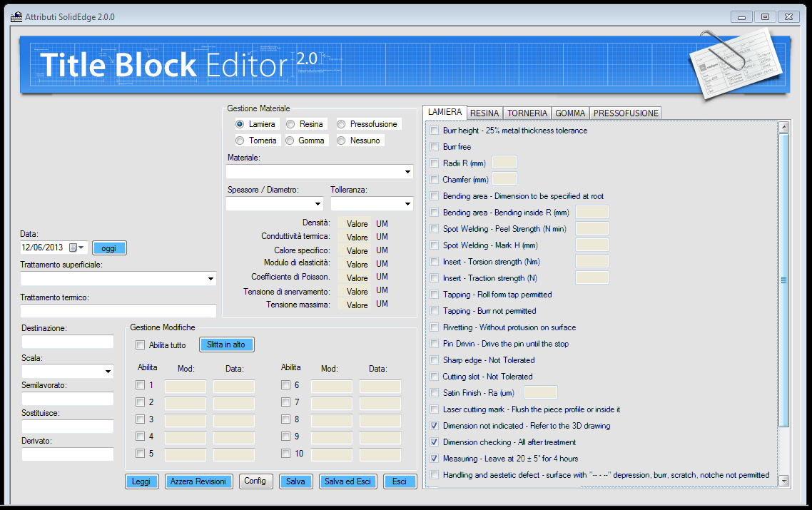
Task: Focus the Destinazione text field
Action: coord(67,341)
